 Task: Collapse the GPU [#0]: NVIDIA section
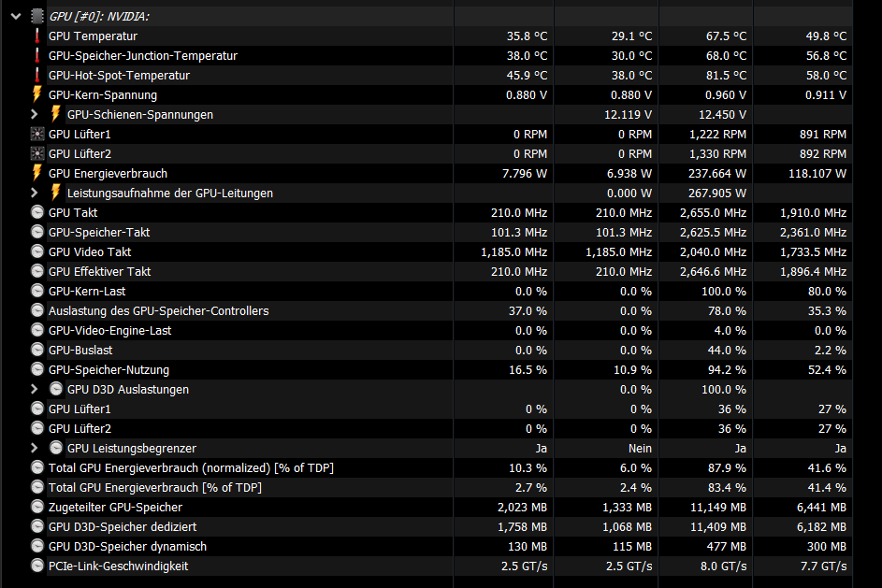(16, 16)
